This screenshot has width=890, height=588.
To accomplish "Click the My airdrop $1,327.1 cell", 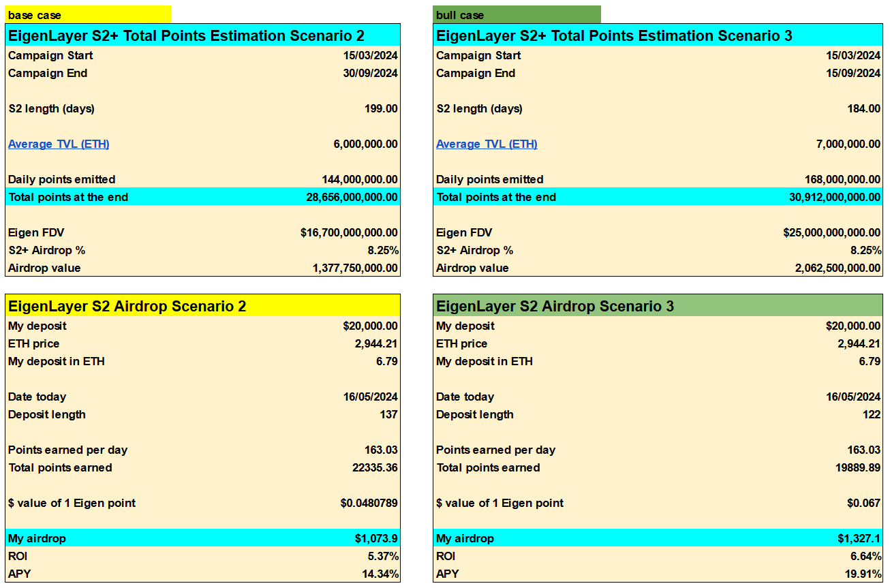I will [859, 538].
